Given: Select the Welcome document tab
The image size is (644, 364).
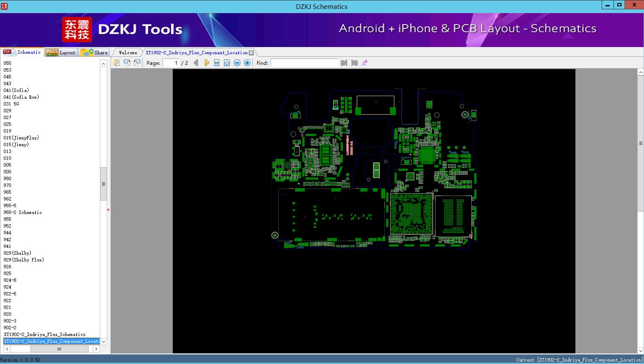Looking at the screenshot, I should (128, 53).
